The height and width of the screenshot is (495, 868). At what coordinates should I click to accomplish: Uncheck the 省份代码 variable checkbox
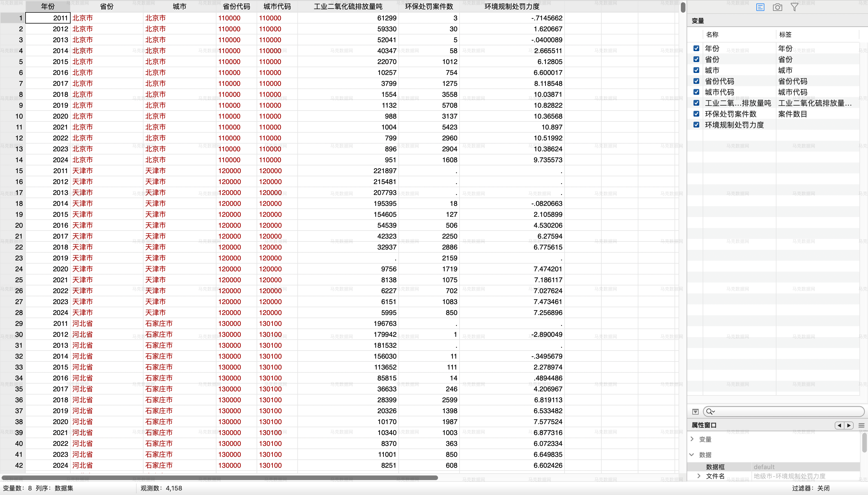[696, 81]
